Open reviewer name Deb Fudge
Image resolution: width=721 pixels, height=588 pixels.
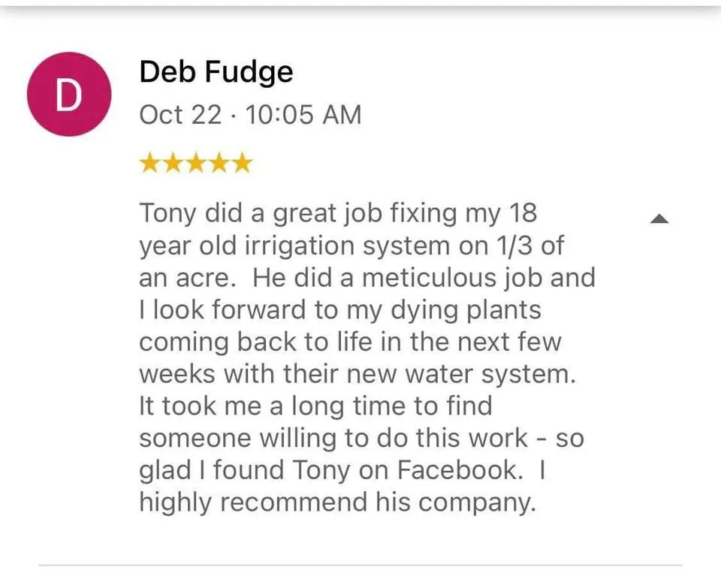click(x=216, y=73)
